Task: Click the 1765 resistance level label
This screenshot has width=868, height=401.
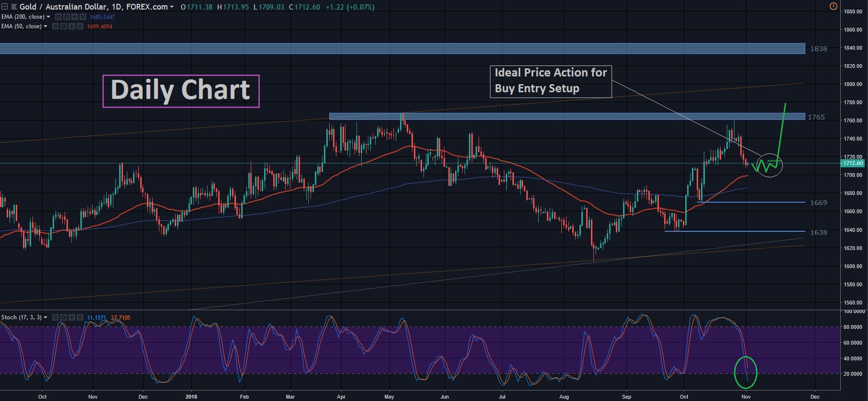Action: click(816, 117)
